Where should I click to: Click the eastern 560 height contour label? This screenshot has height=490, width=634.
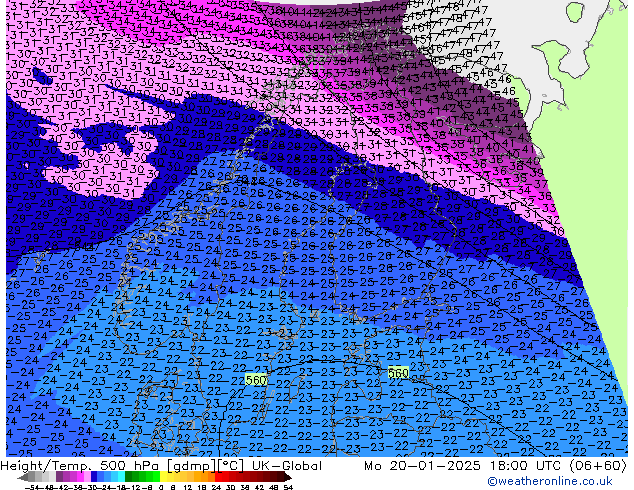click(x=398, y=373)
